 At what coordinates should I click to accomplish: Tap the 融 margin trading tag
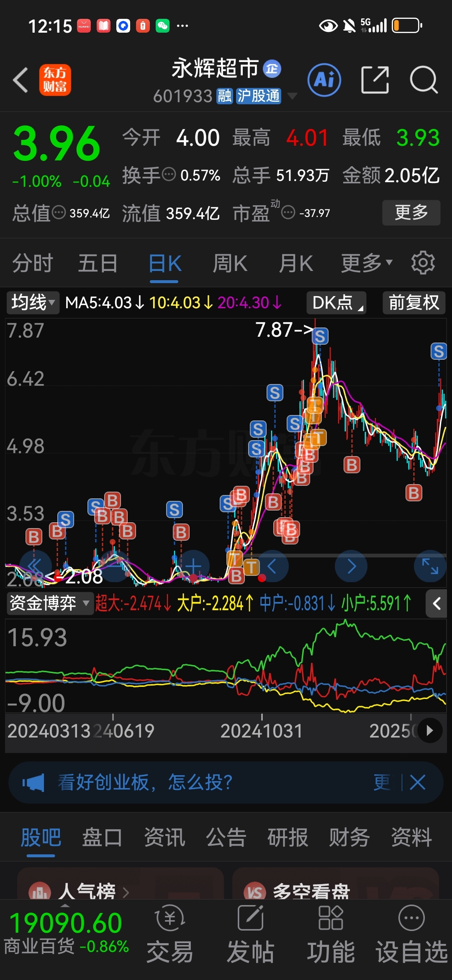pos(224,96)
